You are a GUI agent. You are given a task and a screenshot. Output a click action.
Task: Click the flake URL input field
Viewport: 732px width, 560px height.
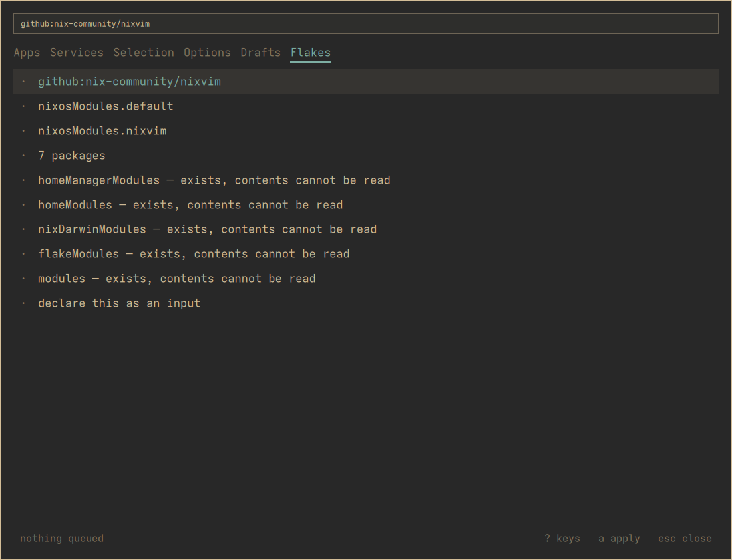[x=365, y=24]
